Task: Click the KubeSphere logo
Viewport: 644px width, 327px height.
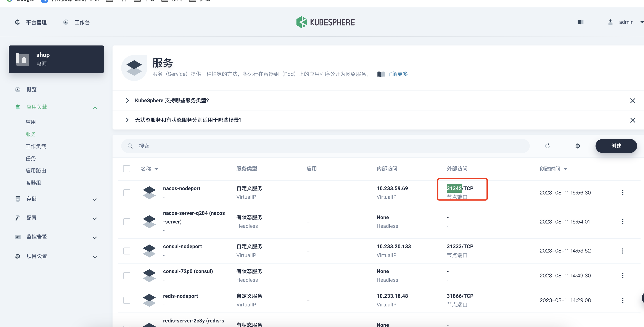Action: click(x=325, y=22)
